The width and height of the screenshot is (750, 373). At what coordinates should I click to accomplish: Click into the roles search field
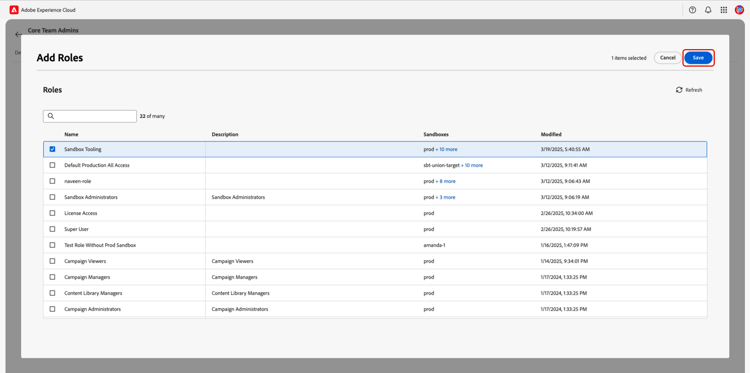pyautogui.click(x=90, y=116)
